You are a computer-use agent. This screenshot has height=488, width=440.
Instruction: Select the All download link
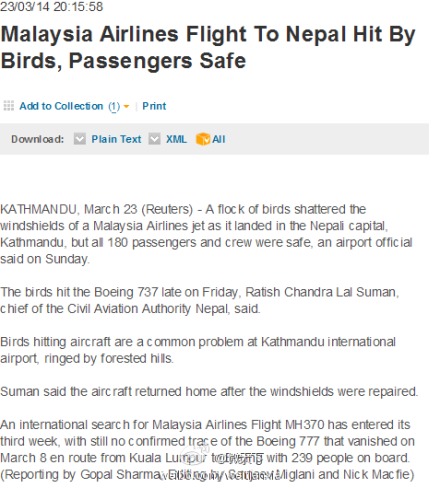tap(219, 139)
